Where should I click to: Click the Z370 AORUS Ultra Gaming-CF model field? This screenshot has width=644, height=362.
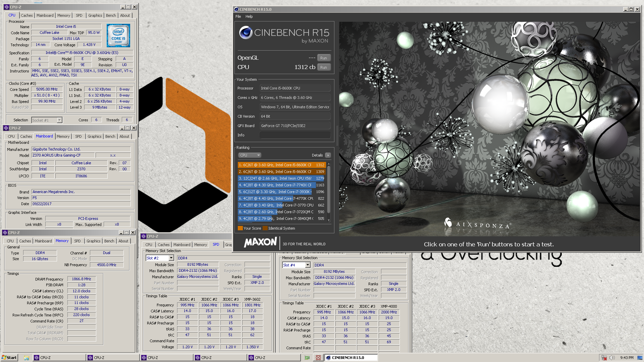tap(63, 155)
